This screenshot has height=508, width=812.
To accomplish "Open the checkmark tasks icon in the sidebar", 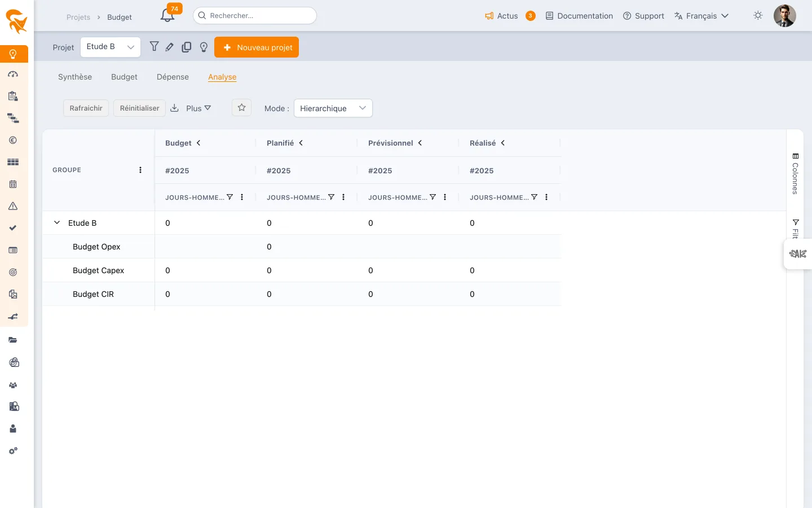I will point(13,228).
